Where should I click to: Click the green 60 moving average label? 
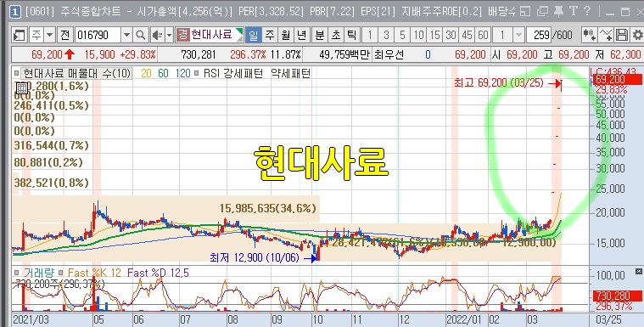[163, 74]
